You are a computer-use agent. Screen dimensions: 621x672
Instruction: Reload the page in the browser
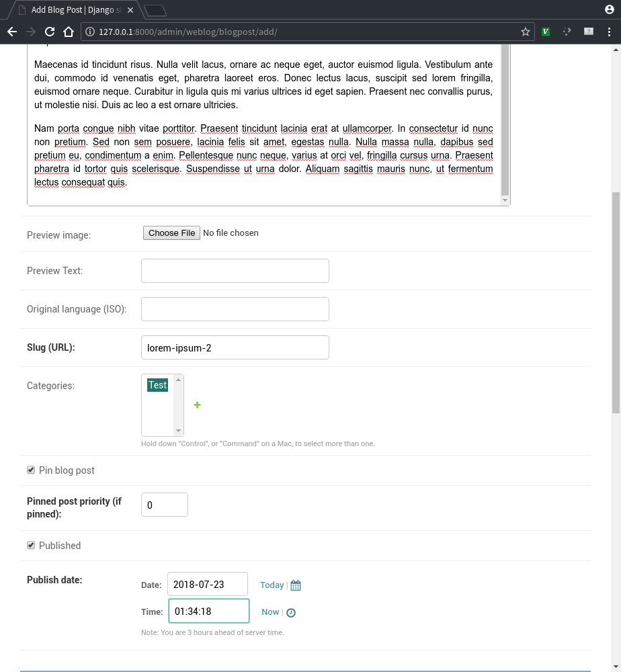[49, 32]
